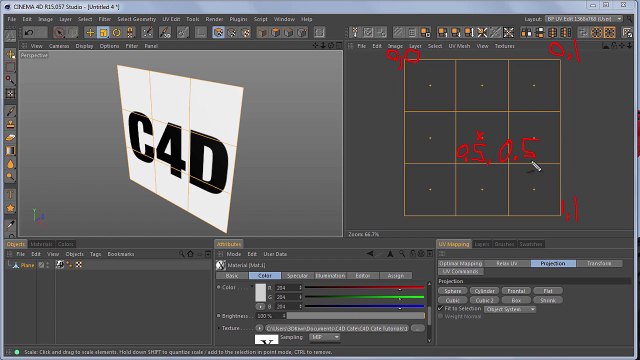Expand the Color parameter disclosure triangle
The image size is (640, 360).
(x=252, y=287)
